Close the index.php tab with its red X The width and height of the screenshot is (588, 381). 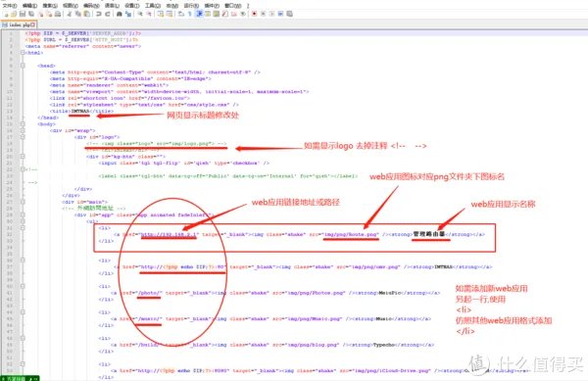point(33,24)
